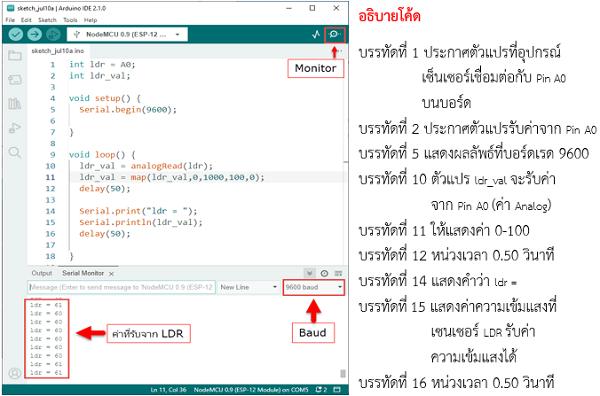Image resolution: width=600 pixels, height=396 pixels.
Task: Open the Serial Monitor magnifier icon
Action: (x=334, y=34)
